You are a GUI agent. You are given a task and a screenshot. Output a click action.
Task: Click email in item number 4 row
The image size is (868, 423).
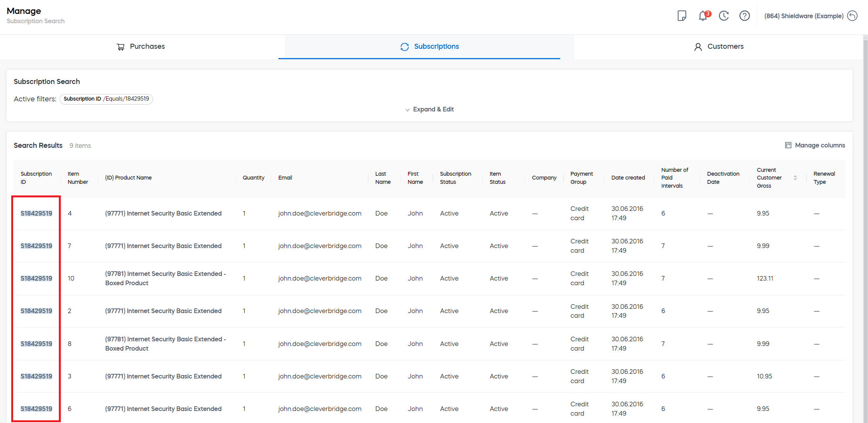(x=320, y=213)
